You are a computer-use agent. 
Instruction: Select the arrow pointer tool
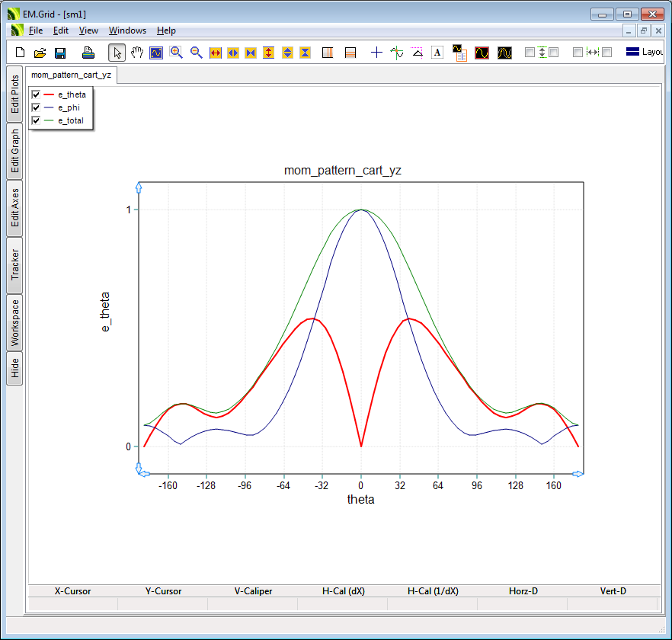click(x=117, y=53)
